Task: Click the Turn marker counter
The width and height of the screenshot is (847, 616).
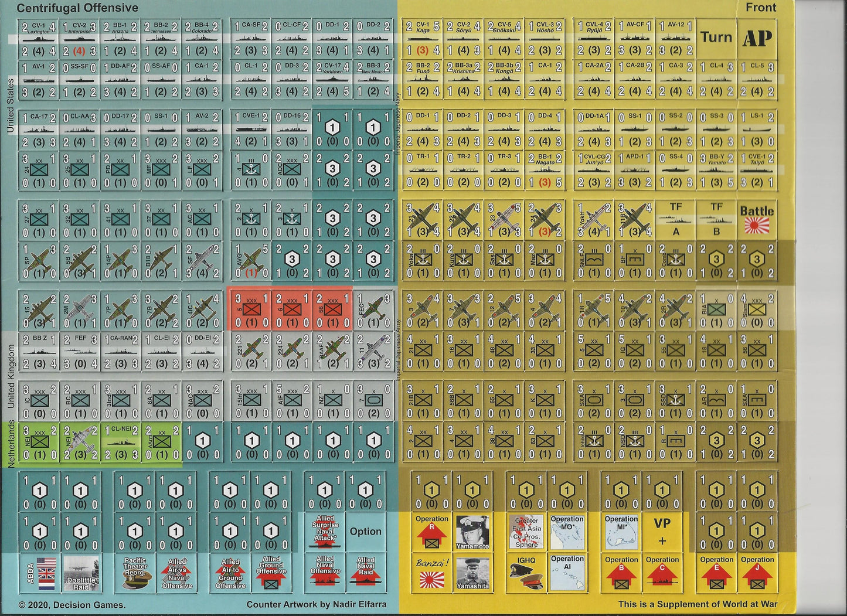Action: (x=716, y=38)
